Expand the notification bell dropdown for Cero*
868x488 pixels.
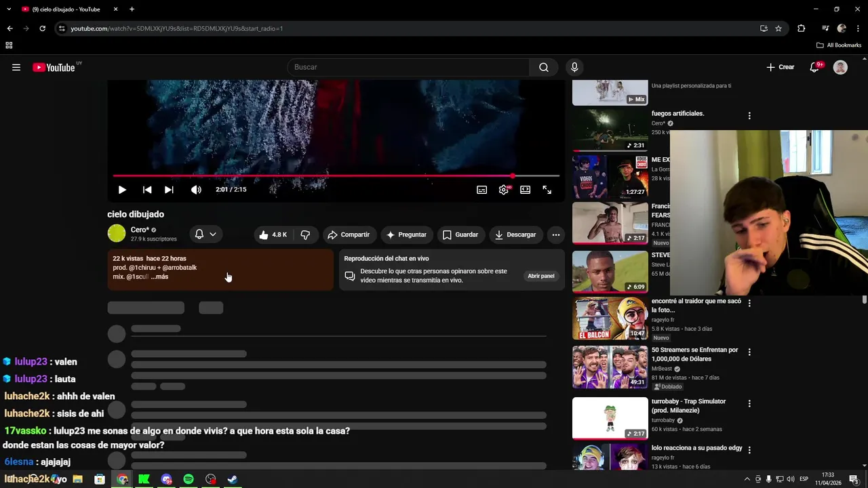click(205, 235)
